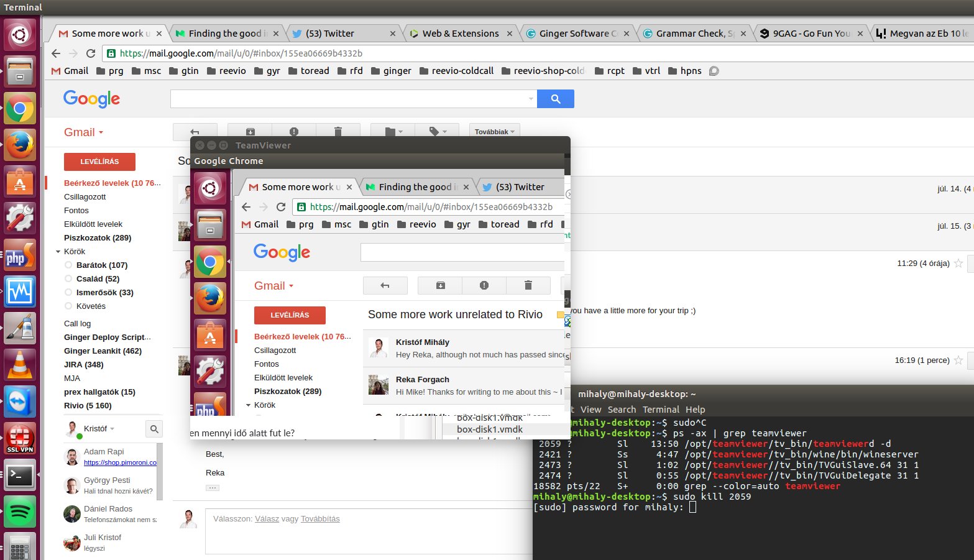Open PhpStorm from the launcher
The image size is (974, 560).
tap(20, 255)
